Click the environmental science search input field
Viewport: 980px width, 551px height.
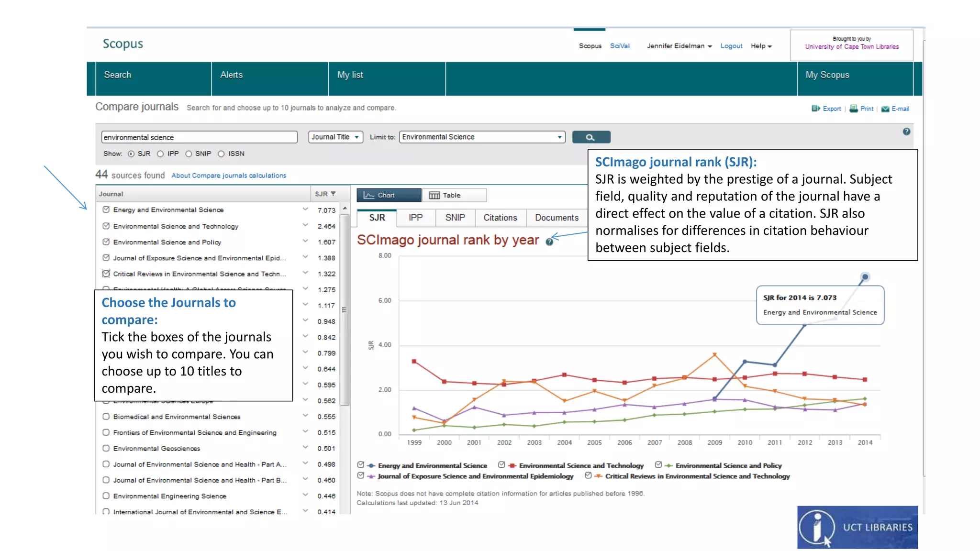(x=200, y=137)
